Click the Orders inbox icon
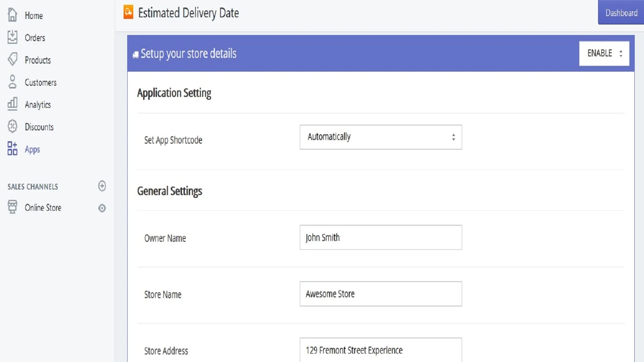Image resolution: width=644 pixels, height=362 pixels. pos(12,37)
